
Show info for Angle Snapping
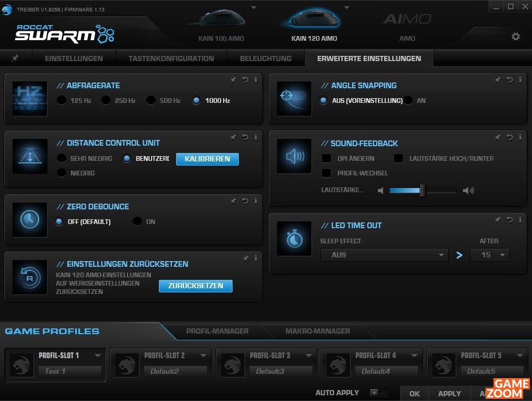point(520,80)
